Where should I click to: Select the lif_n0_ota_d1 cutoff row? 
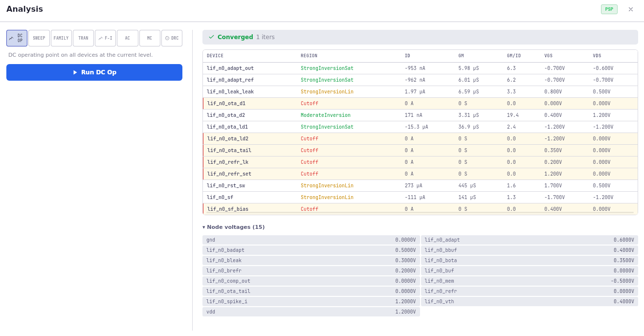[420, 104]
